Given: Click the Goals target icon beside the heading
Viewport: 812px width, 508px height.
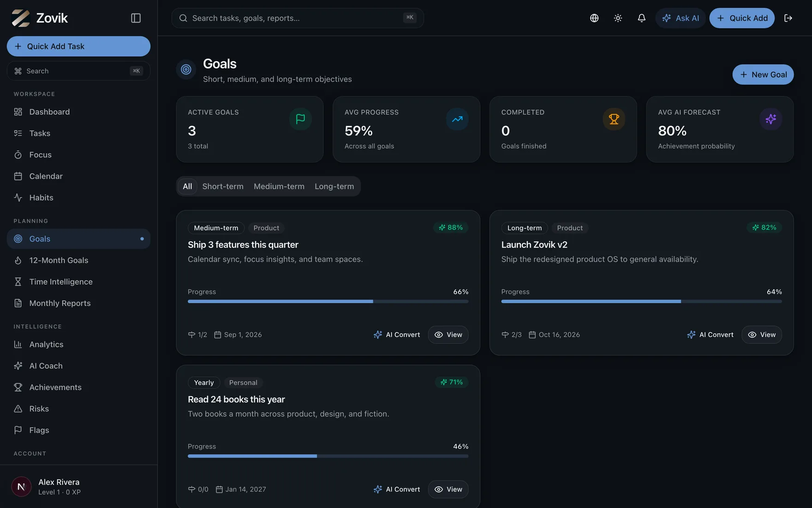Looking at the screenshot, I should point(186,70).
